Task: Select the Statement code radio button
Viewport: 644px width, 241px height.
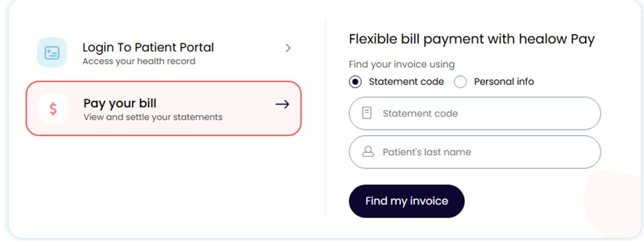Action: click(x=355, y=82)
